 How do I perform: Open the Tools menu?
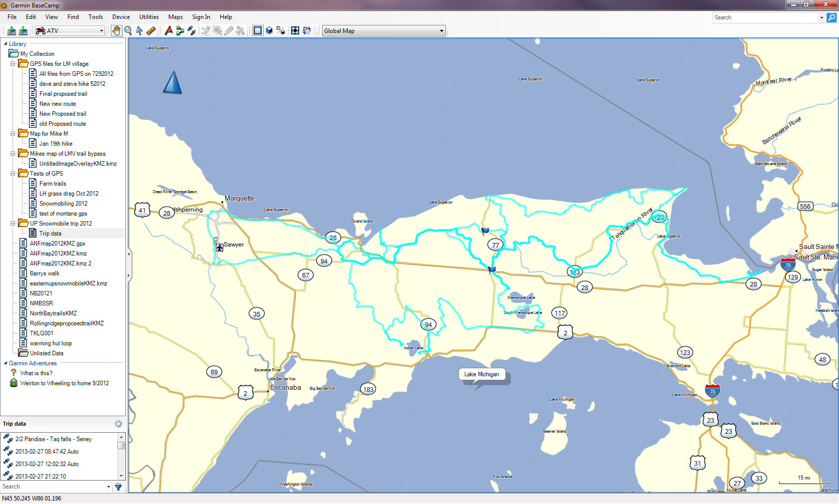pyautogui.click(x=95, y=17)
